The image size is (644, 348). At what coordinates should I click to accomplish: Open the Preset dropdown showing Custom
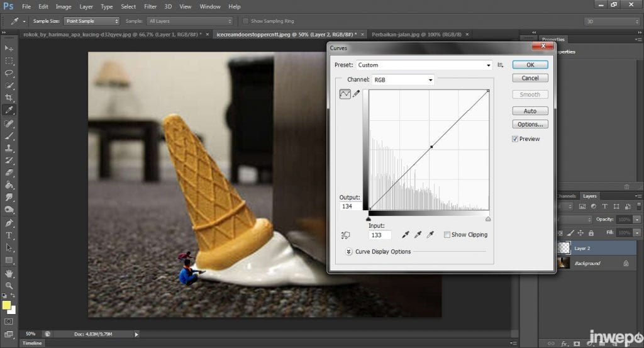pos(424,65)
